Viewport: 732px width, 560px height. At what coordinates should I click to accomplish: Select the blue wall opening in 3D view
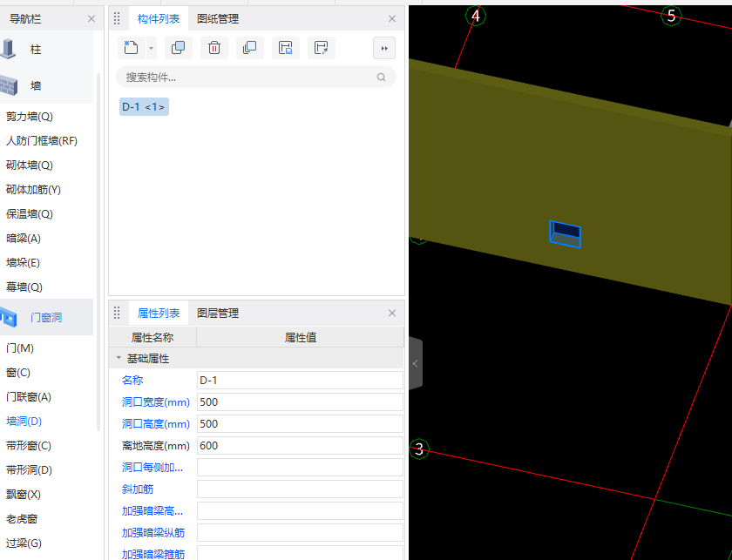pyautogui.click(x=565, y=234)
